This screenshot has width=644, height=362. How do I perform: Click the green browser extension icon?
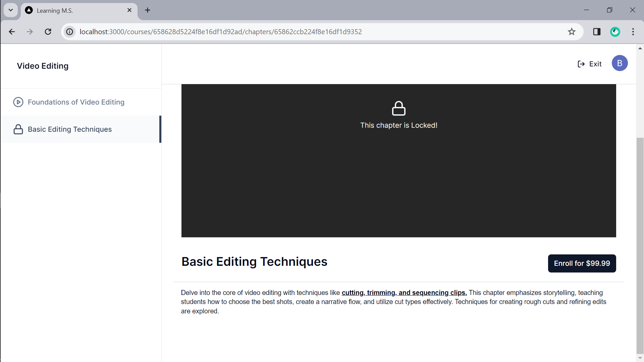(x=615, y=32)
